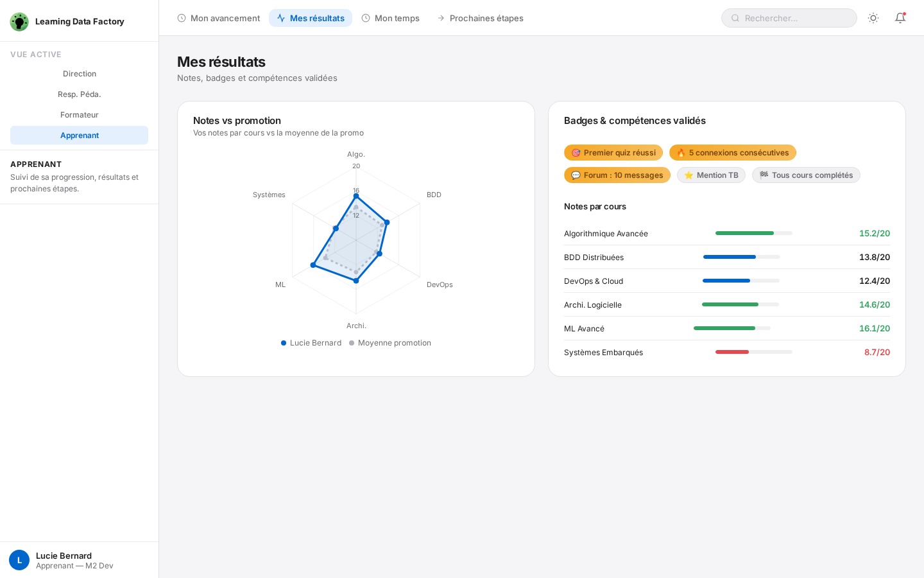Viewport: 924px width, 578px height.
Task: Switch to the Mon temps tab
Action: 390,18
